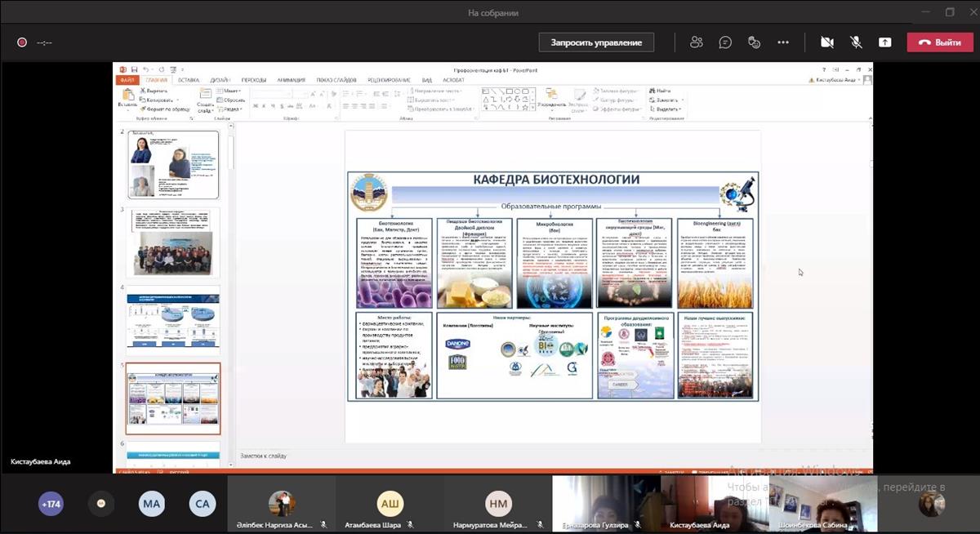Unmute the microphone
This screenshot has height=534, width=980.
click(x=856, y=42)
